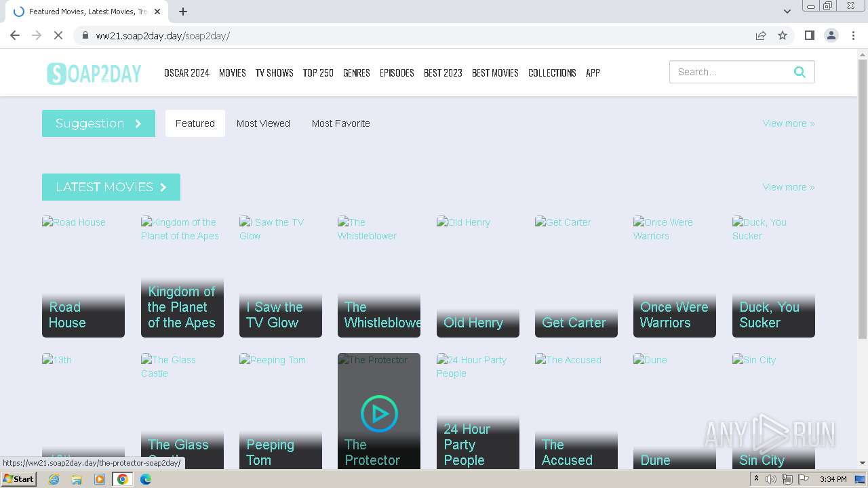View site information lock icon
The image size is (868, 488).
pyautogui.click(x=85, y=35)
